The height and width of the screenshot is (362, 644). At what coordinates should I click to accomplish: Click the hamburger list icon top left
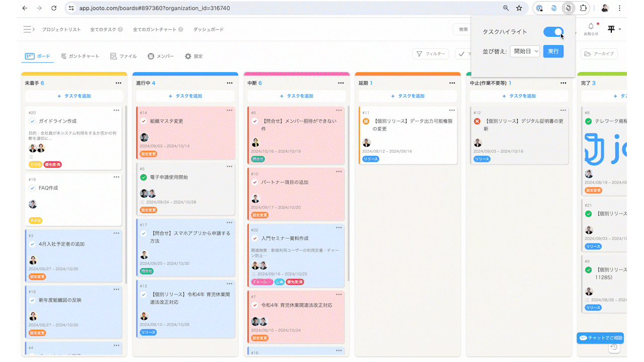click(x=26, y=29)
